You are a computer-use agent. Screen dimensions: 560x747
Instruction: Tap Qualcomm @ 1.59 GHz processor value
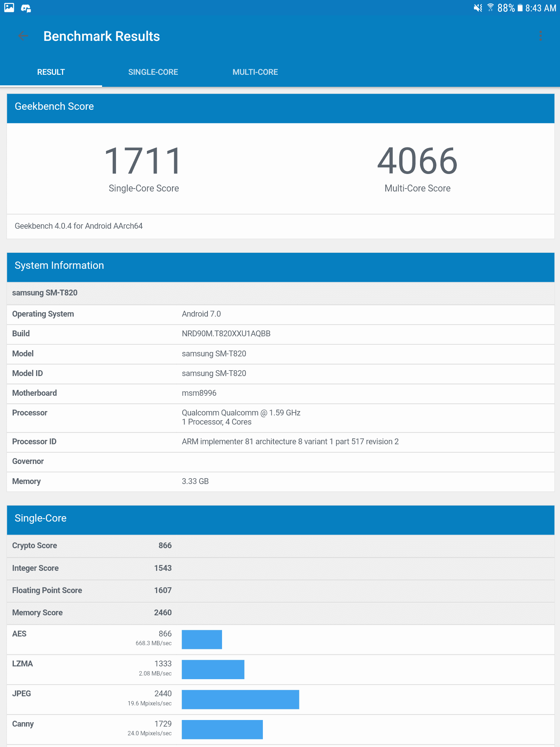point(241,413)
